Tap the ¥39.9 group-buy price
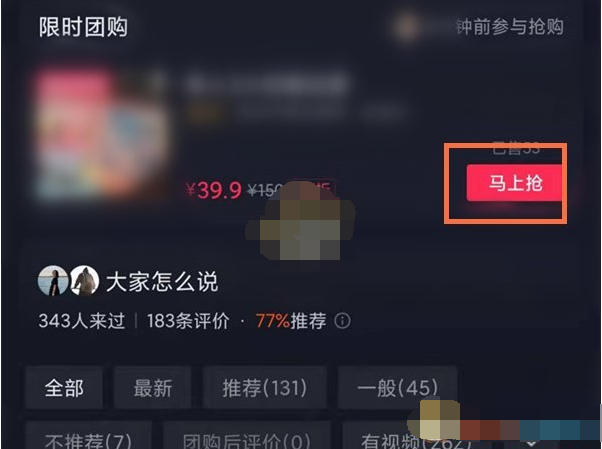The width and height of the screenshot is (602, 449). [x=213, y=190]
